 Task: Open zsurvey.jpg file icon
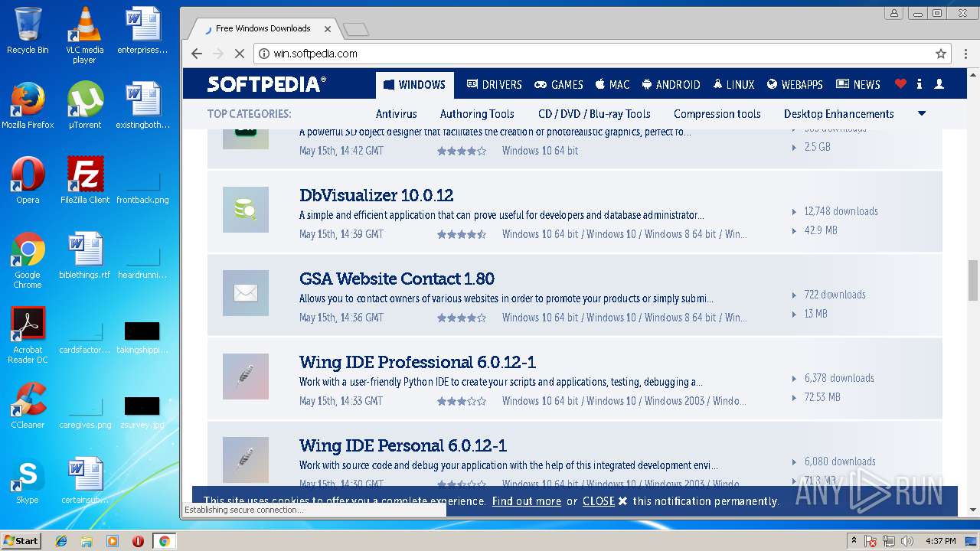142,413
